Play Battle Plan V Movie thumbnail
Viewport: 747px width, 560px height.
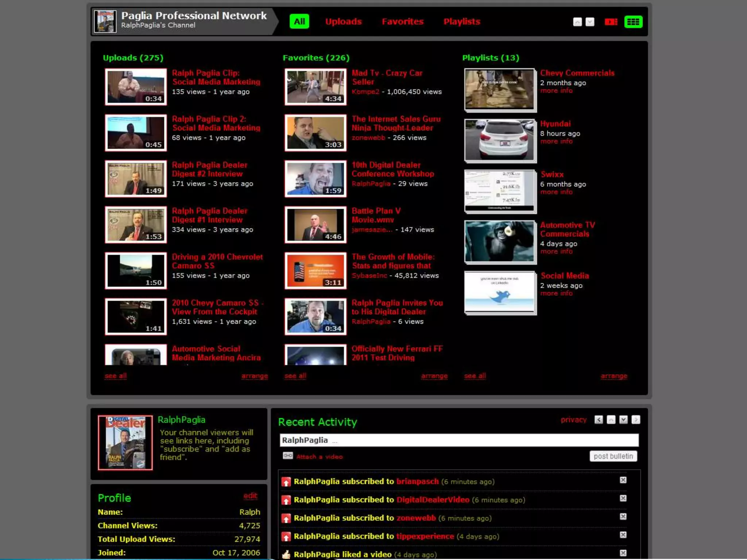[x=316, y=225]
